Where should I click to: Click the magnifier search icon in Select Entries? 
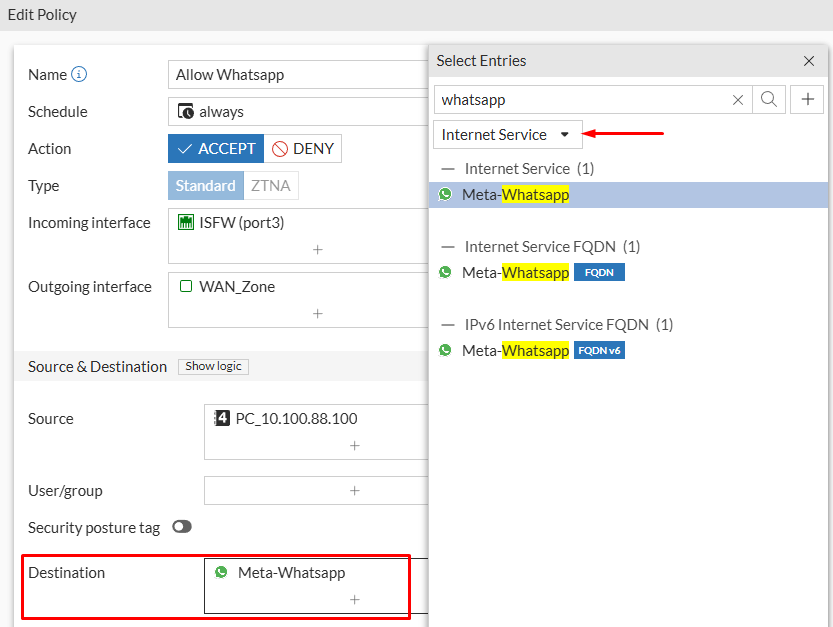coord(767,99)
